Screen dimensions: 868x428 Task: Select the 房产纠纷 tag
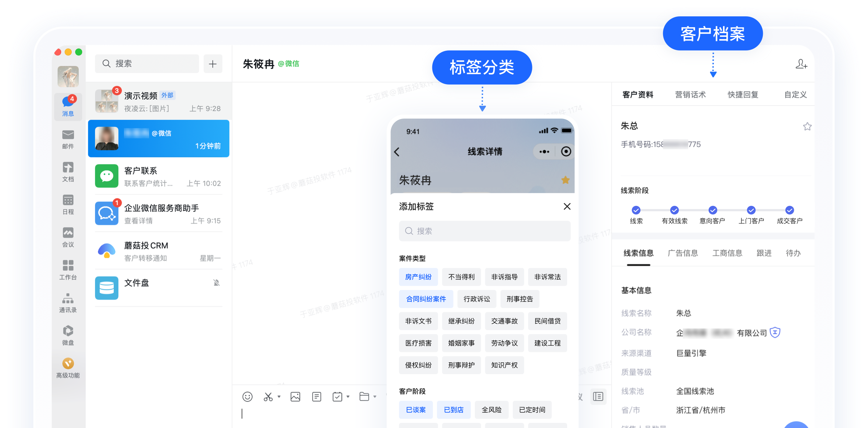point(418,277)
